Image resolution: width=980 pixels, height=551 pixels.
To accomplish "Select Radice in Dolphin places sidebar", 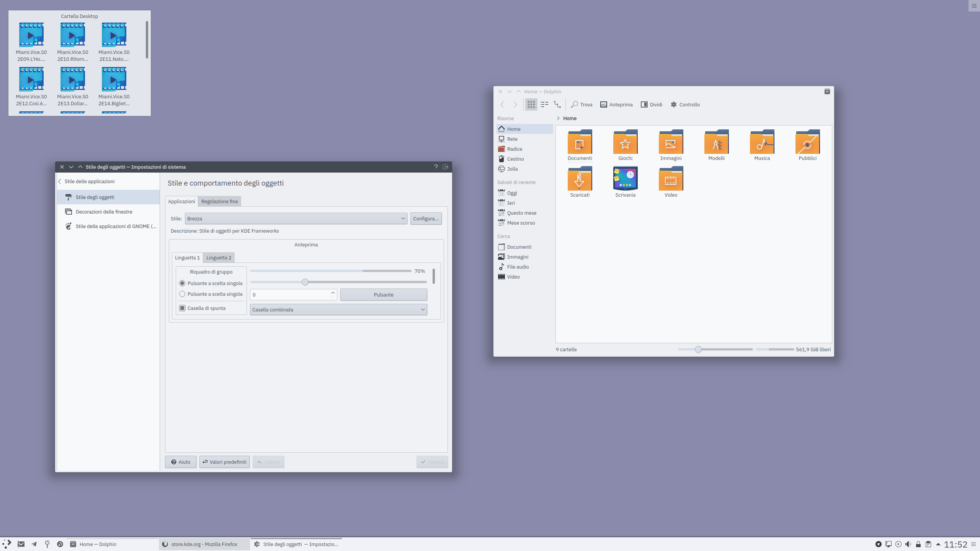I will click(525, 149).
